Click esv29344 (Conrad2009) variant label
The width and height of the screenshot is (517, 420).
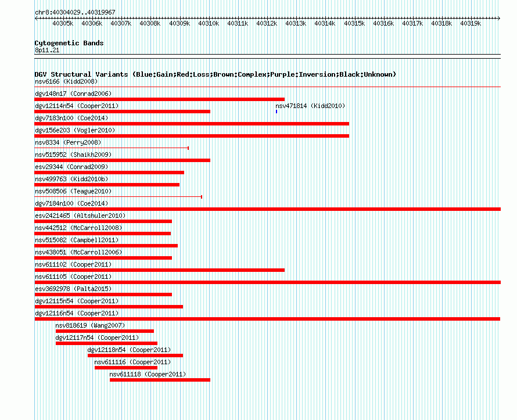click(x=71, y=167)
